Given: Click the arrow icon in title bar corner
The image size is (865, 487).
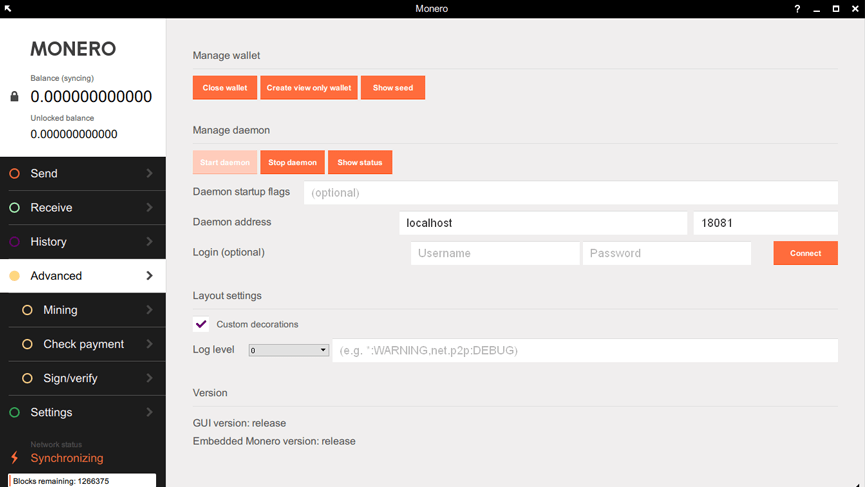Looking at the screenshot, I should click(x=8, y=9).
